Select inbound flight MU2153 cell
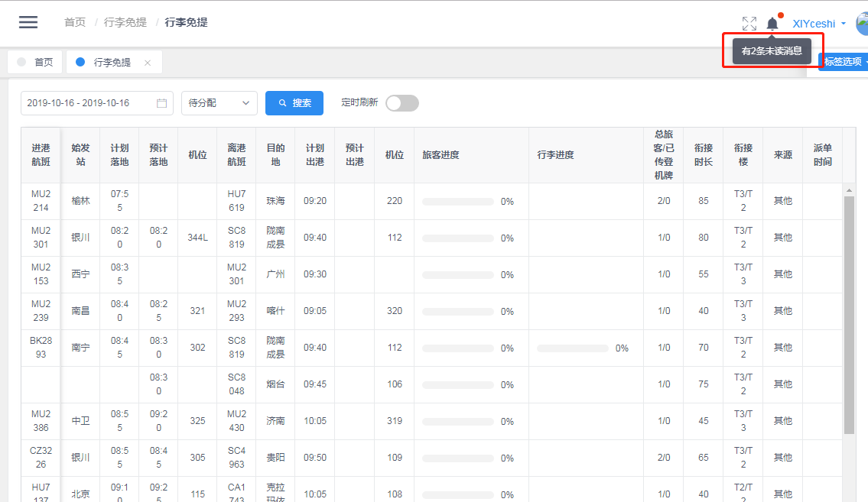Viewport: 868px width, 502px height. pos(41,274)
